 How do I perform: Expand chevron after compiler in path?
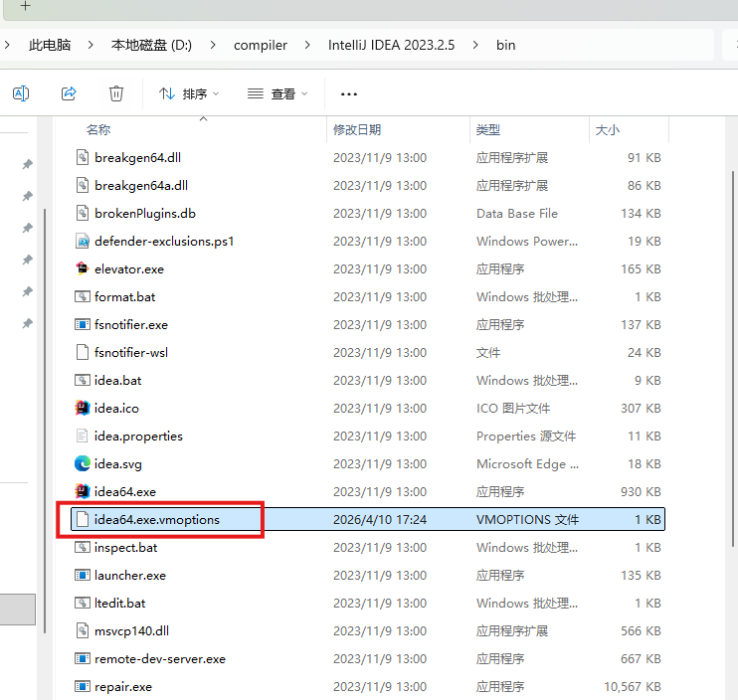pyautogui.click(x=307, y=45)
